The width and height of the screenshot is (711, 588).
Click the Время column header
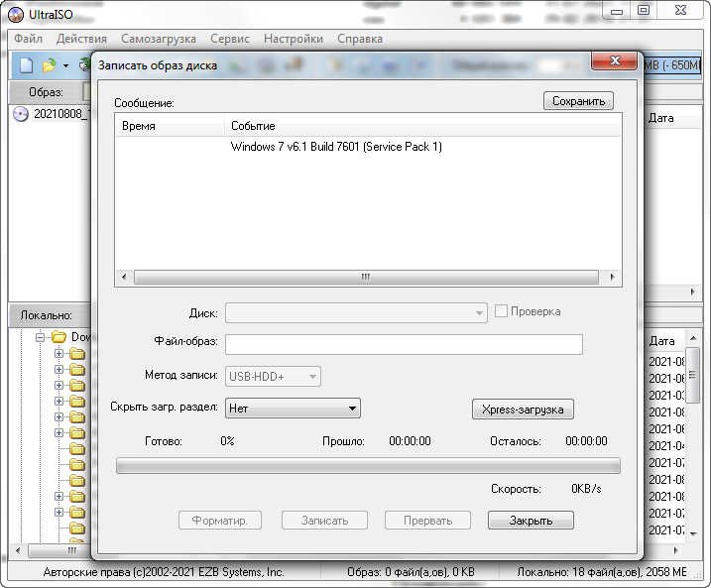pyautogui.click(x=170, y=126)
